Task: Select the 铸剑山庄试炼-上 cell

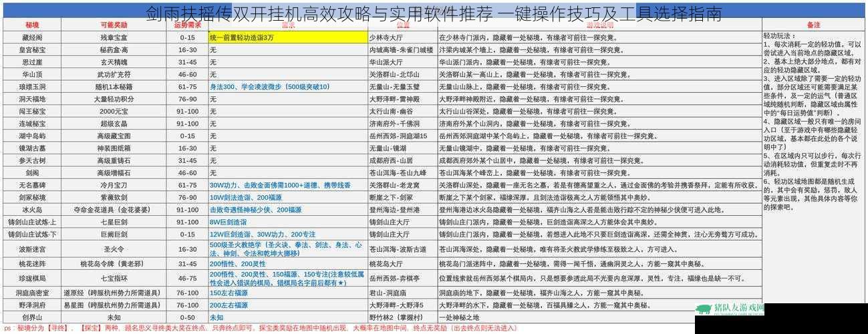Action: (32, 222)
